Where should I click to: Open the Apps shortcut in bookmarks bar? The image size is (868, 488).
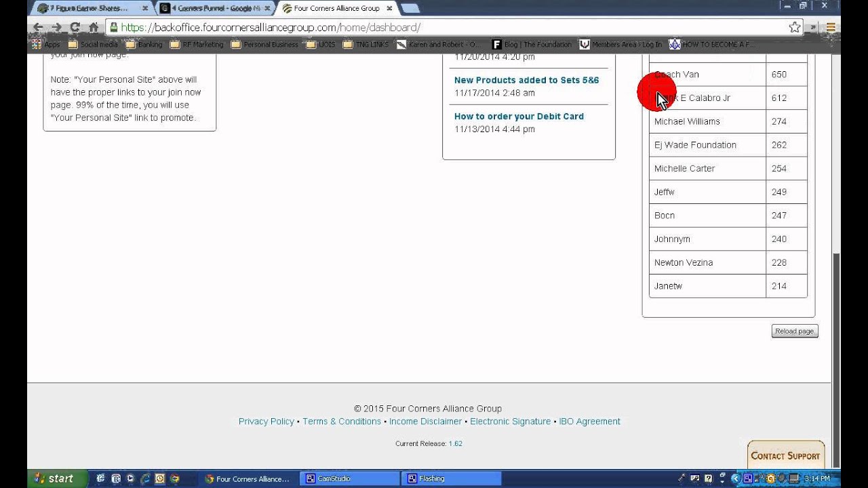[x=46, y=45]
